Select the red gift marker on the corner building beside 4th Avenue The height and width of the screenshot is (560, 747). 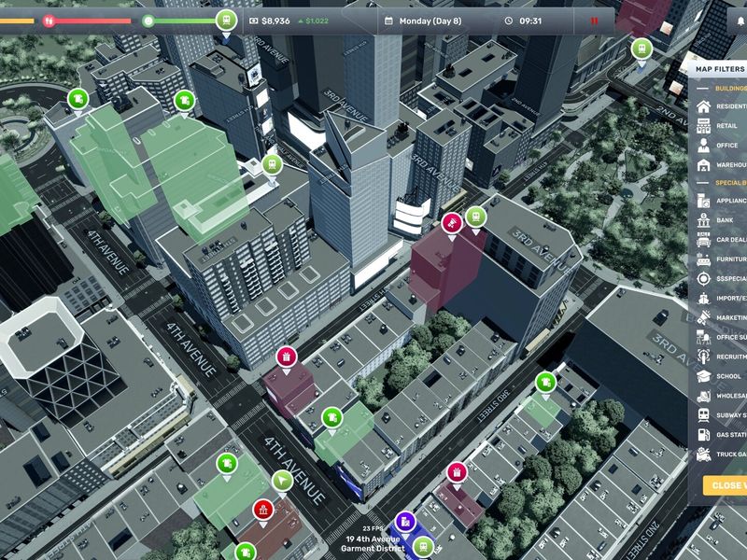coord(287,357)
